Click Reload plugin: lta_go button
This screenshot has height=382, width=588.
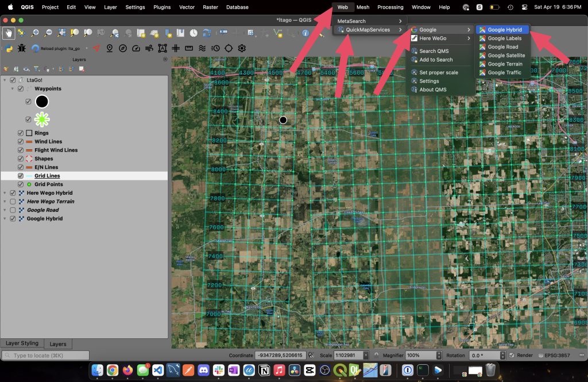tap(56, 48)
